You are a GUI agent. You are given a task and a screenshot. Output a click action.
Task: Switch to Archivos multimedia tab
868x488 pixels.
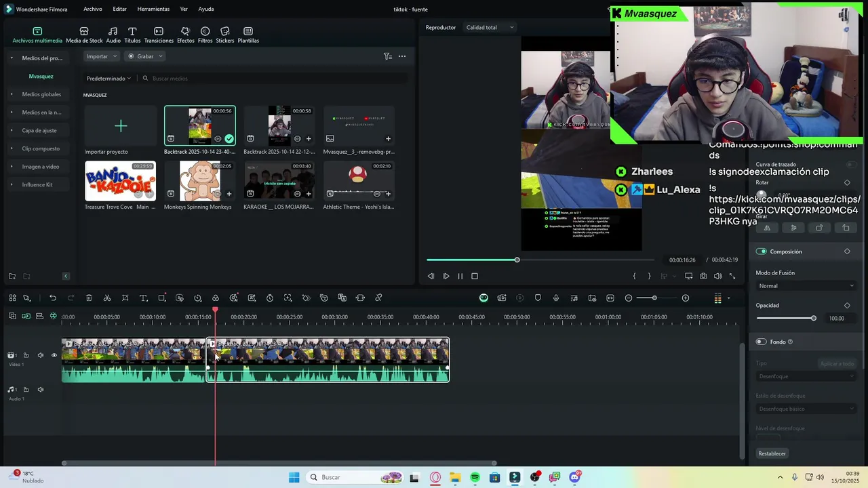click(37, 35)
